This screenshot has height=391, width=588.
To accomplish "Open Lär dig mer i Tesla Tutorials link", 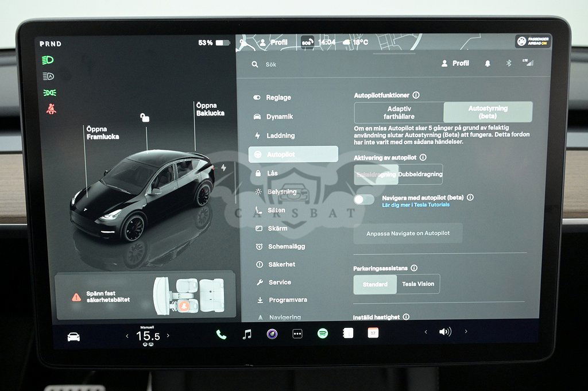I will coord(416,205).
